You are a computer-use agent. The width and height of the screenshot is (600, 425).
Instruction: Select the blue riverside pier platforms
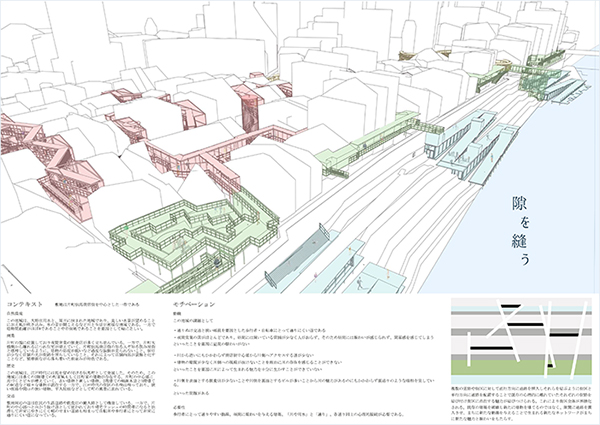(x=469, y=147)
